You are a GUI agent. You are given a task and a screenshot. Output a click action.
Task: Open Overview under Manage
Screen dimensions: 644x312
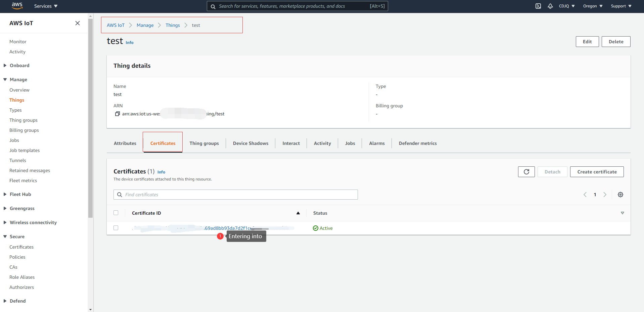(x=19, y=90)
